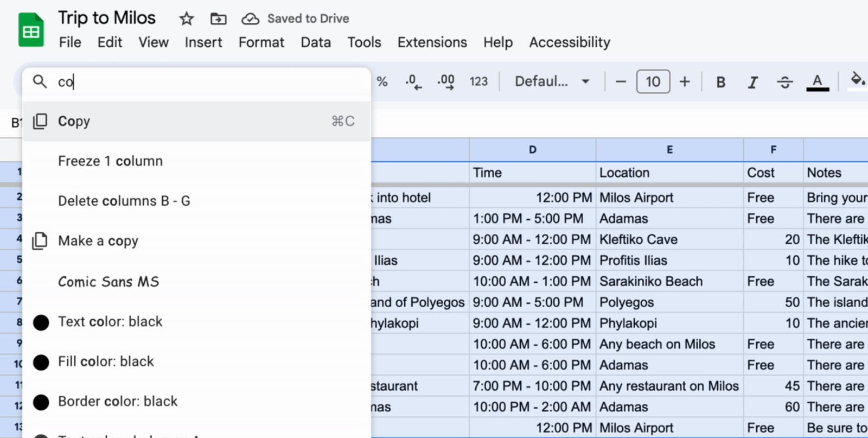Select Text color: black swatch option
This screenshot has width=868, height=438.
[x=110, y=322]
